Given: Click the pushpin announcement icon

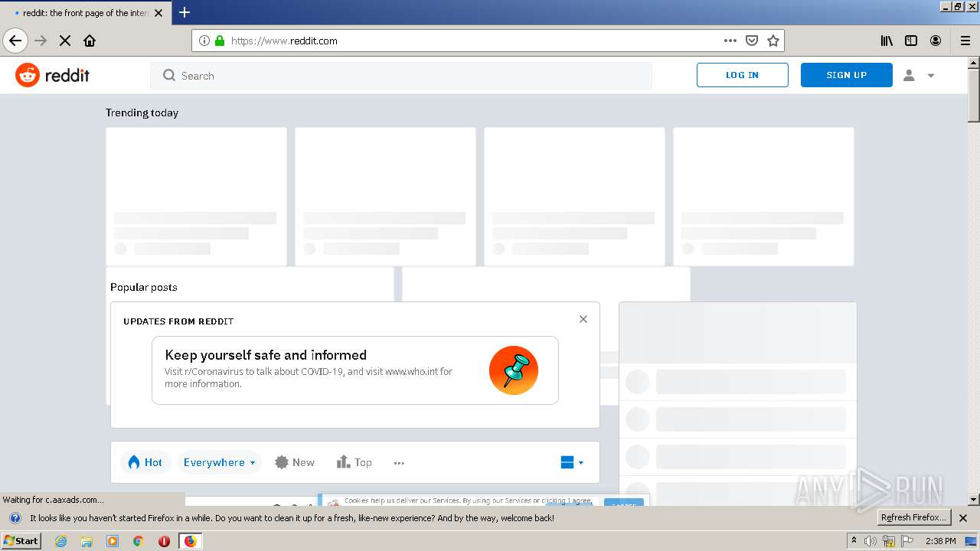Looking at the screenshot, I should click(x=514, y=370).
